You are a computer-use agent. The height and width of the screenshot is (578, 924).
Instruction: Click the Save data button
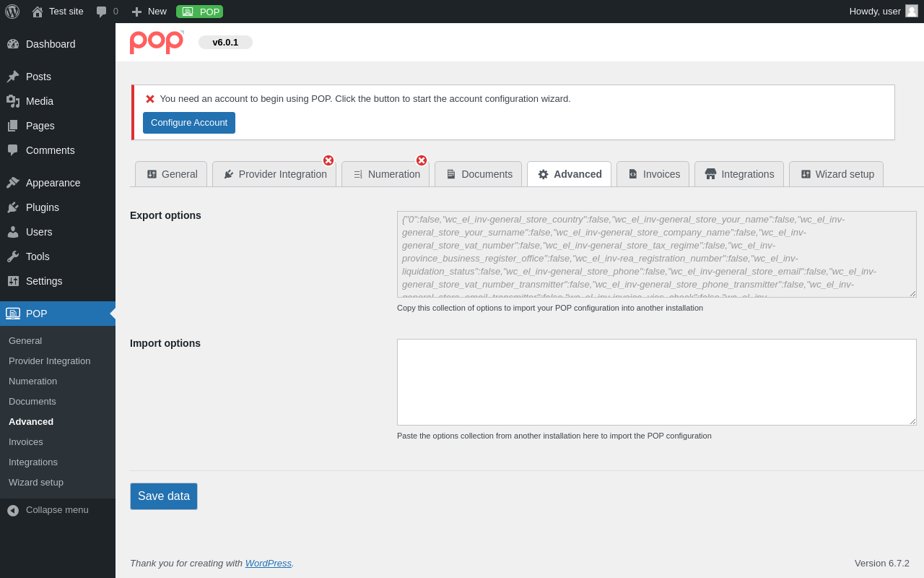(164, 496)
